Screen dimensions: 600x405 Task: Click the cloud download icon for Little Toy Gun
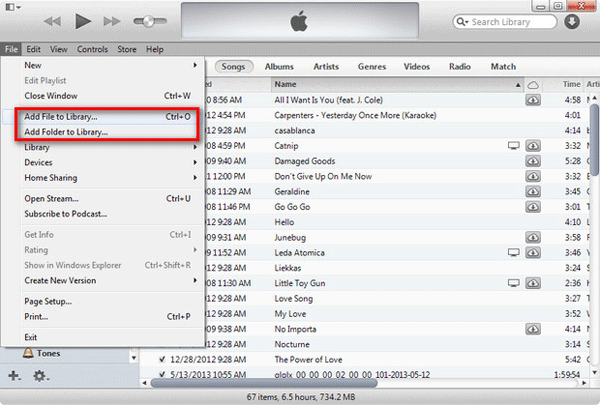pyautogui.click(x=533, y=283)
